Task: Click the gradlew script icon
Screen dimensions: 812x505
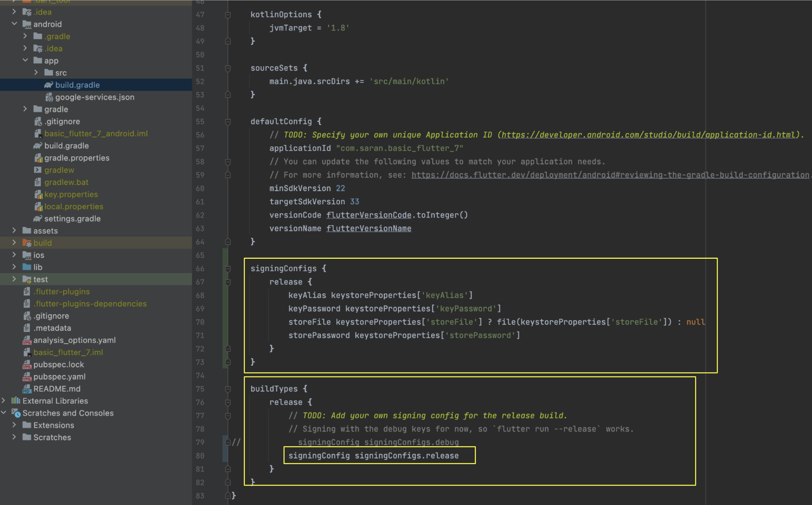Action: [x=38, y=170]
